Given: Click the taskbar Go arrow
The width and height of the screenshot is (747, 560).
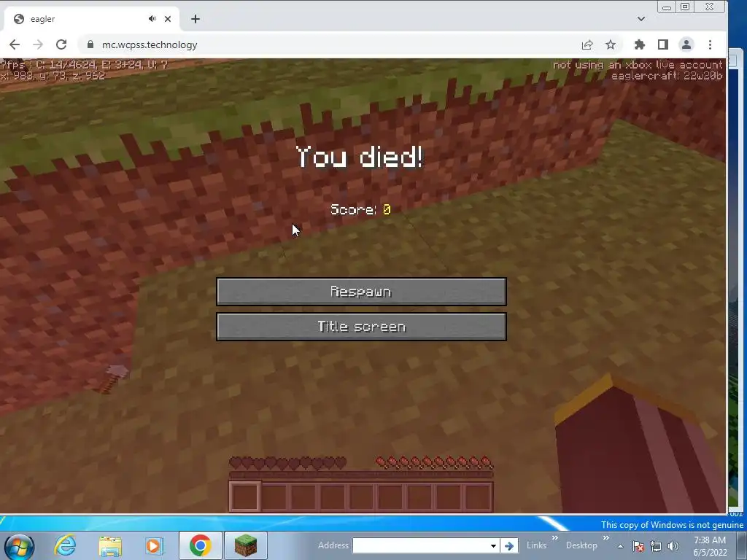Looking at the screenshot, I should (x=508, y=545).
